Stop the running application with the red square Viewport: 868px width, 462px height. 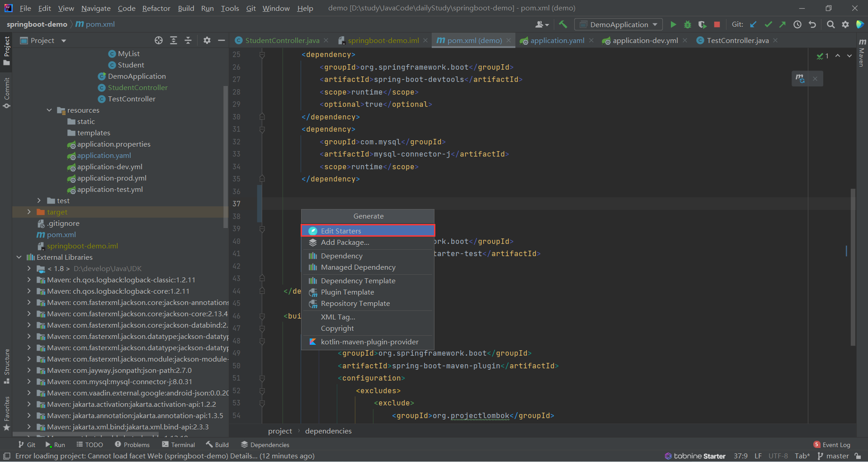pos(717,24)
